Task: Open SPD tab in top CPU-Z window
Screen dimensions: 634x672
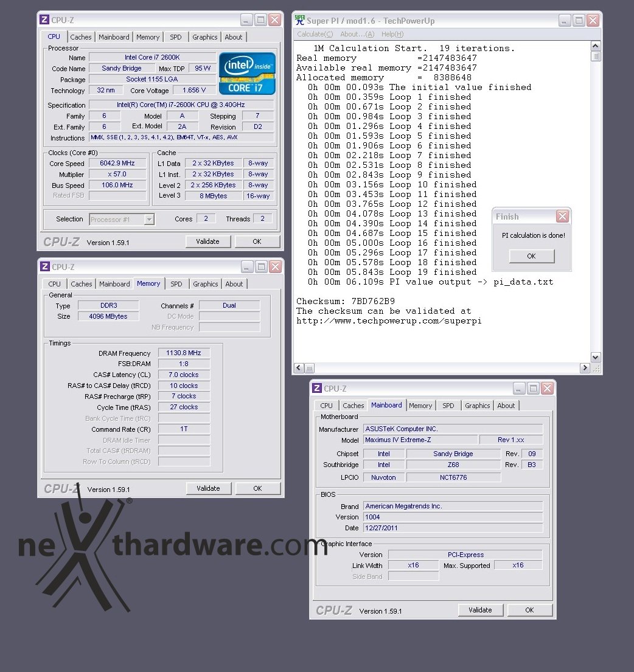Action: [x=176, y=37]
